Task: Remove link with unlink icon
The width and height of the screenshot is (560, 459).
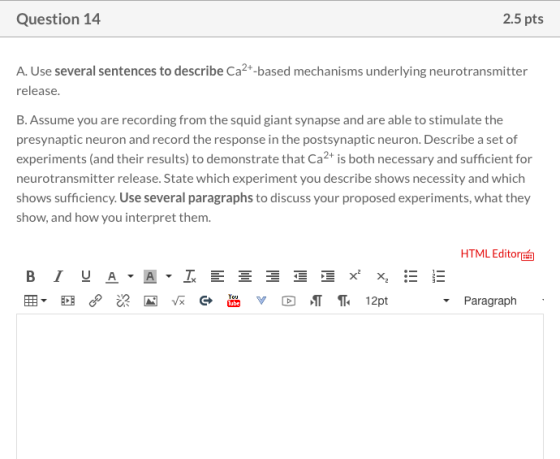Action: point(123,301)
